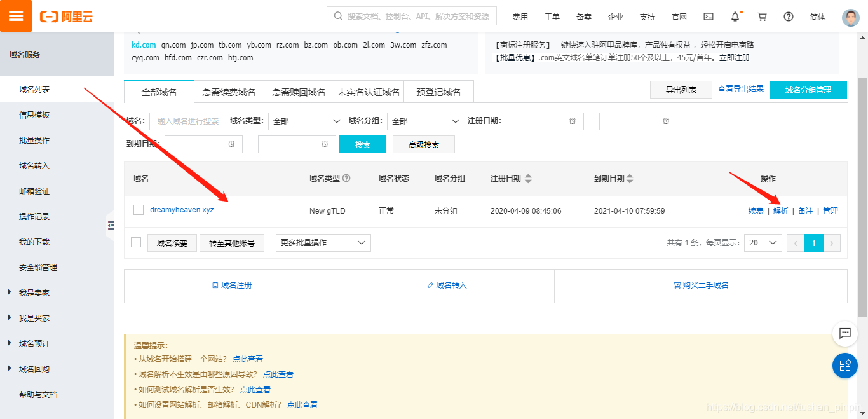
Task: Click the user avatar in the top bar
Action: point(850,16)
